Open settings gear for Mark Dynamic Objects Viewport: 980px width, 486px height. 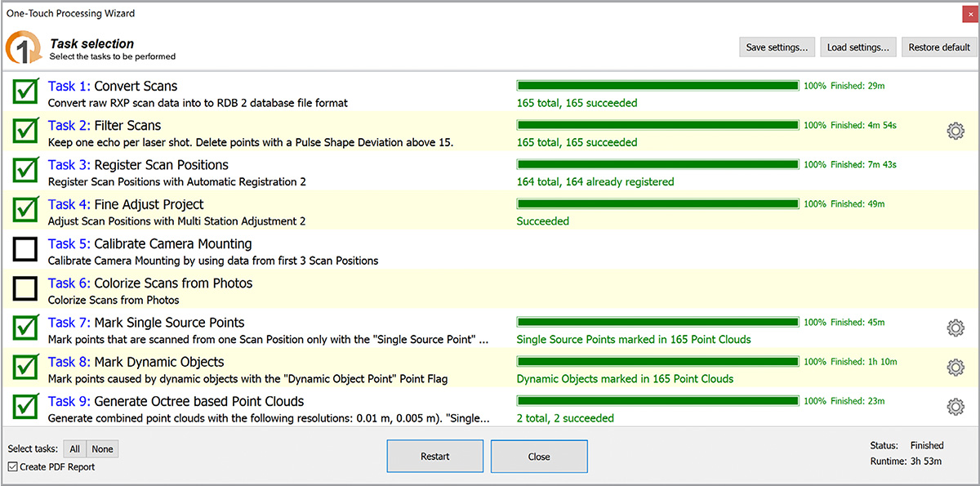pos(955,368)
